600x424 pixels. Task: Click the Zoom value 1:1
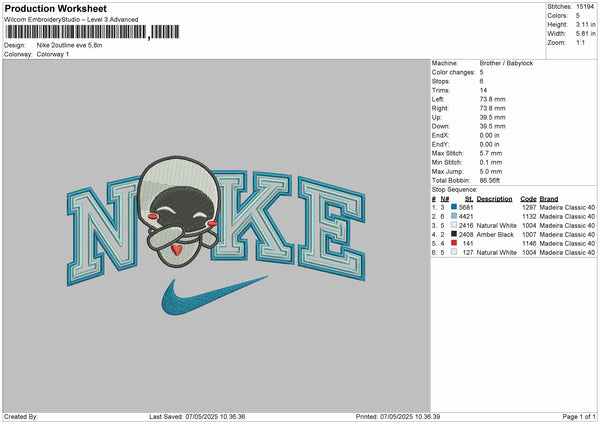580,42
